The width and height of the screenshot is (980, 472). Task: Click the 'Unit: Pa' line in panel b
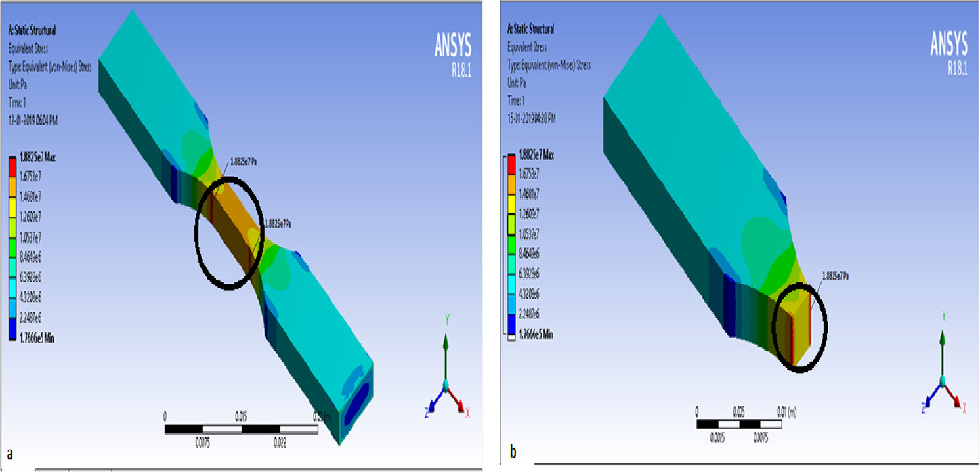(x=517, y=83)
